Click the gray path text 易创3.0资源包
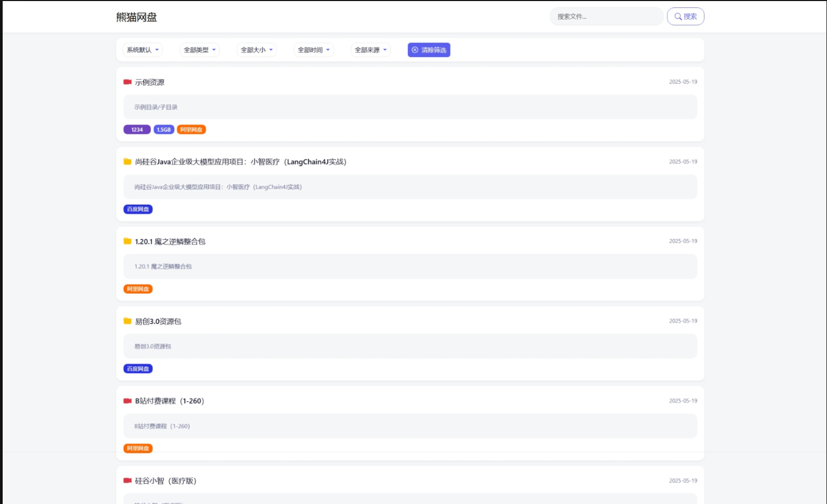Screen dimensions: 827x504 [x=153, y=346]
